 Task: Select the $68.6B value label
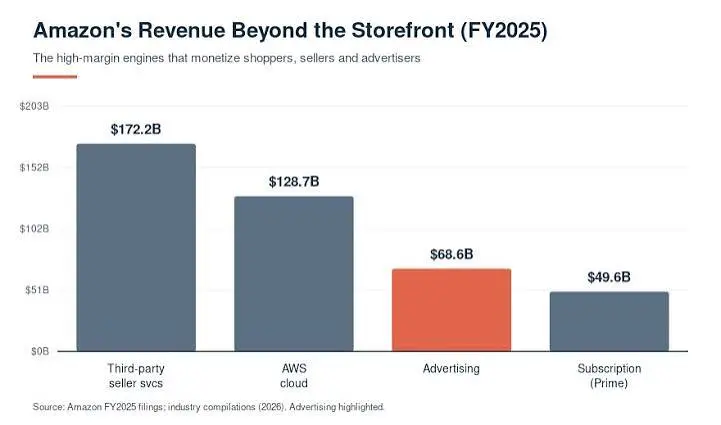point(452,254)
